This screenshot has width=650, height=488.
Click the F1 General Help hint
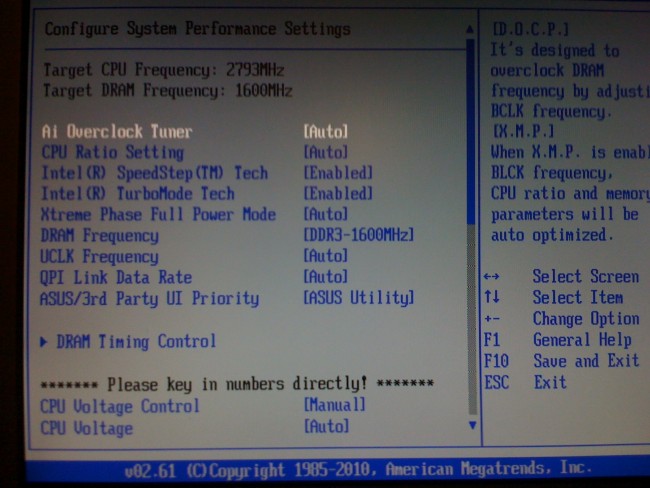click(558, 340)
